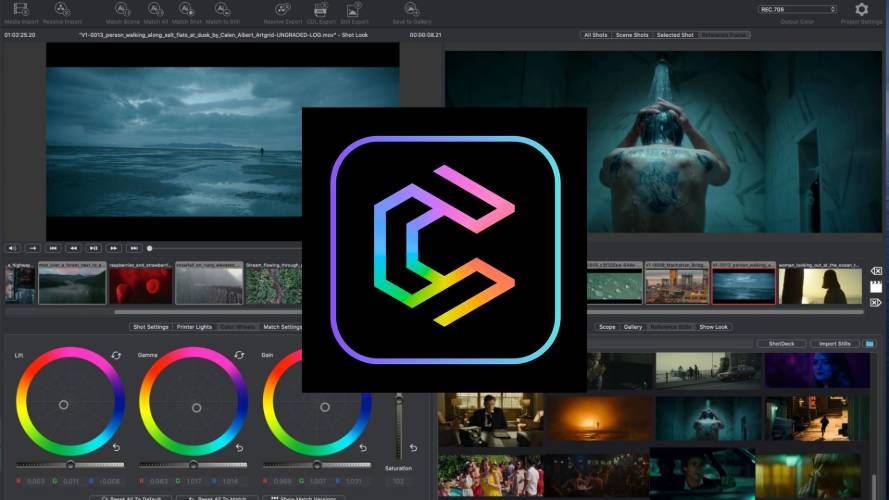Click the Match All toolbar icon
The image size is (889, 500).
(x=155, y=9)
